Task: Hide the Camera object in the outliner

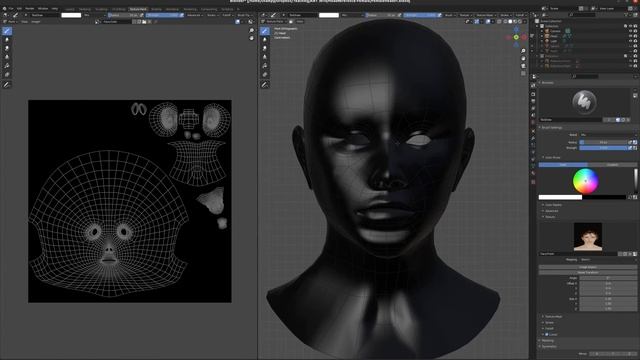Action: tap(630, 31)
